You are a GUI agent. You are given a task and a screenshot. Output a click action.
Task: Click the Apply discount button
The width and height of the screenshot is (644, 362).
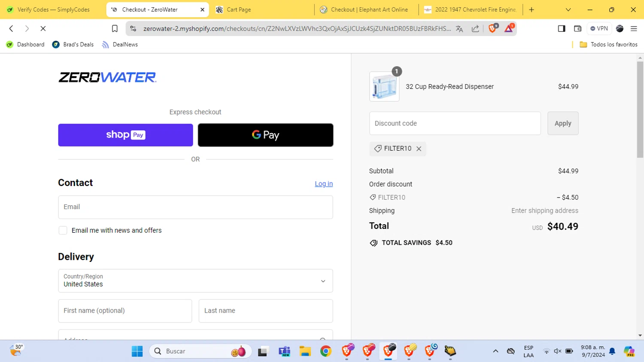pos(563,123)
